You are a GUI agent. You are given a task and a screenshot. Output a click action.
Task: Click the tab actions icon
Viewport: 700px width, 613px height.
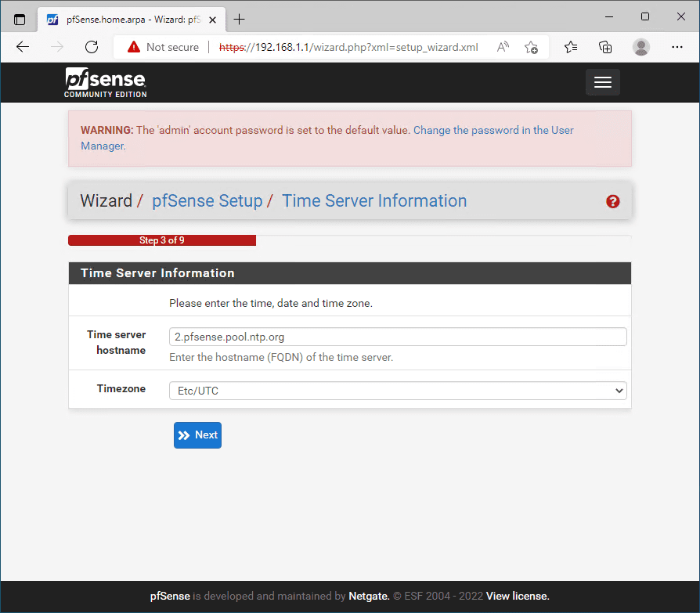(19, 17)
